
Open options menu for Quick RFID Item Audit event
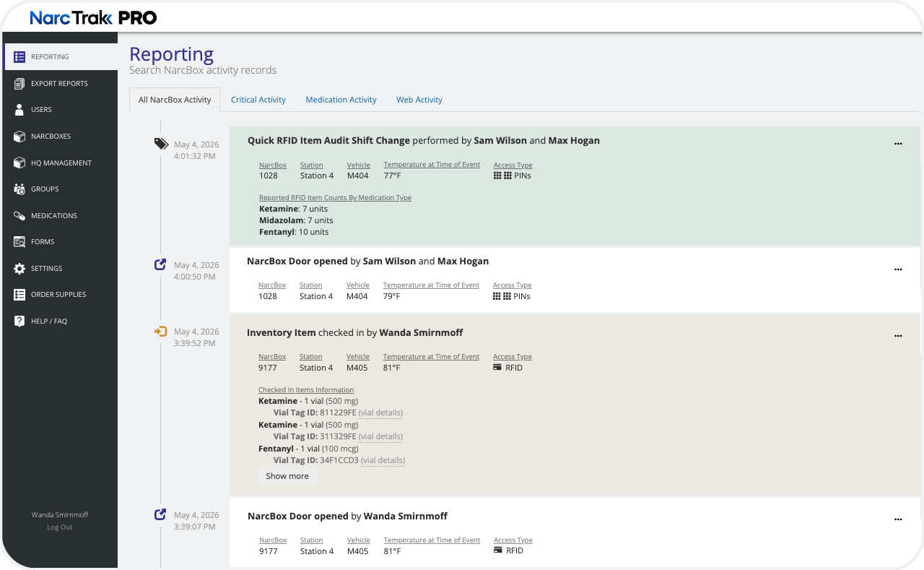[x=898, y=144]
